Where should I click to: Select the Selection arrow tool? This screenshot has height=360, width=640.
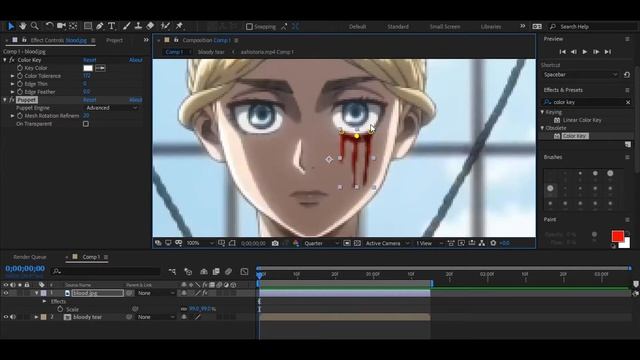[x=11, y=26]
